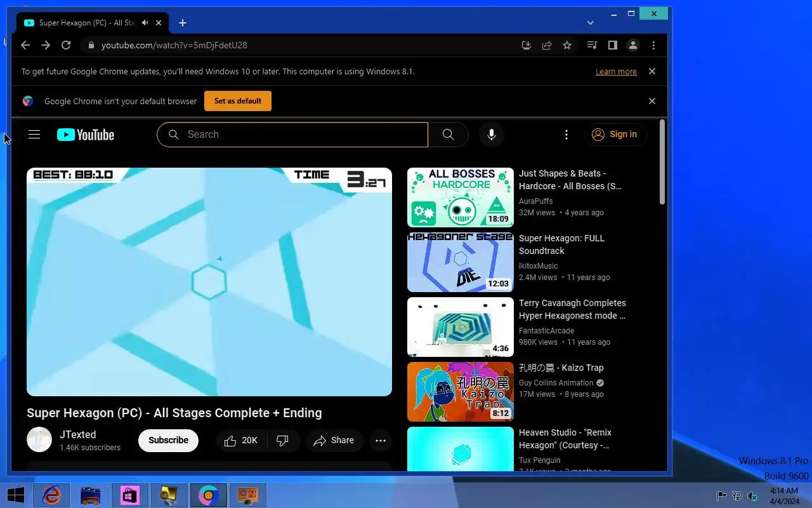Viewport: 812px width, 508px height.
Task: Click the Sign in button
Action: coord(615,135)
